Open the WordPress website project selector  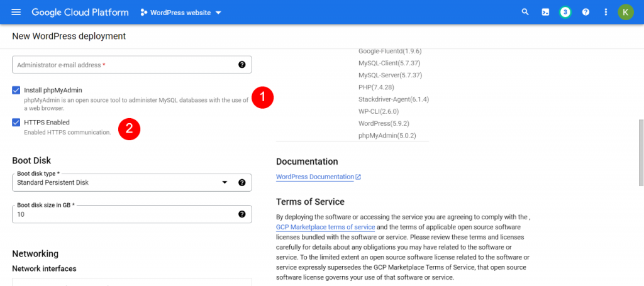(180, 13)
